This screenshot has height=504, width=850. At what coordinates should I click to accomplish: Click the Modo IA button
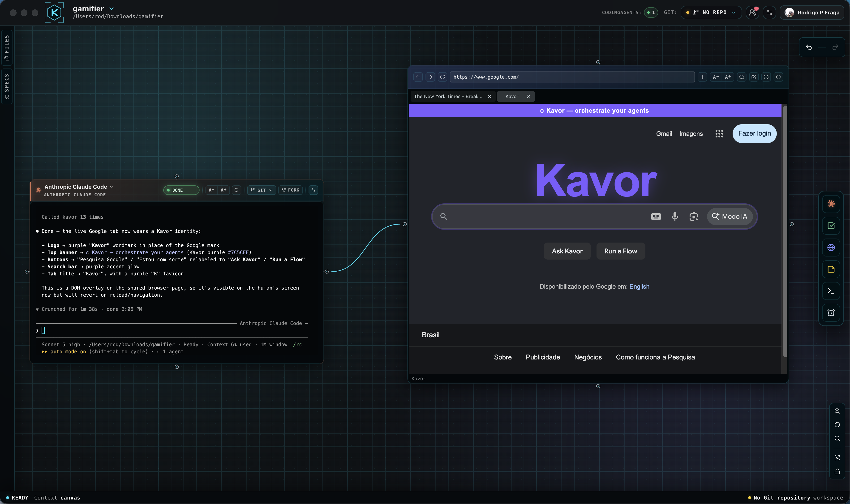pos(730,216)
